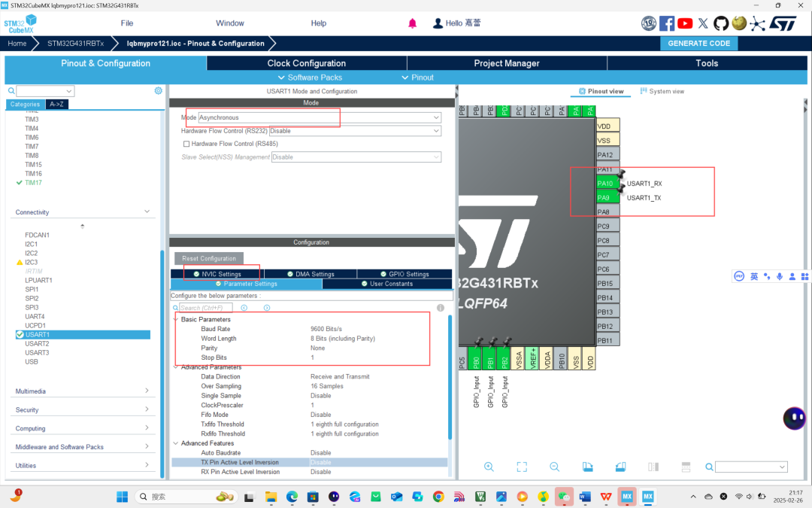The image size is (812, 508).
Task: Go to Home in the breadcrumb
Action: pyautogui.click(x=17, y=44)
